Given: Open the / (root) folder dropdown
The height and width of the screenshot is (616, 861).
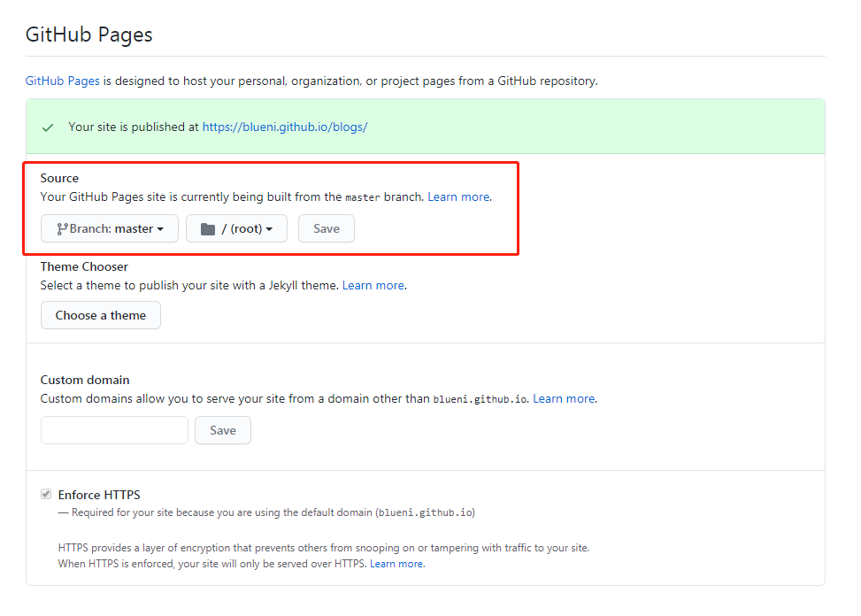Looking at the screenshot, I should pyautogui.click(x=236, y=228).
